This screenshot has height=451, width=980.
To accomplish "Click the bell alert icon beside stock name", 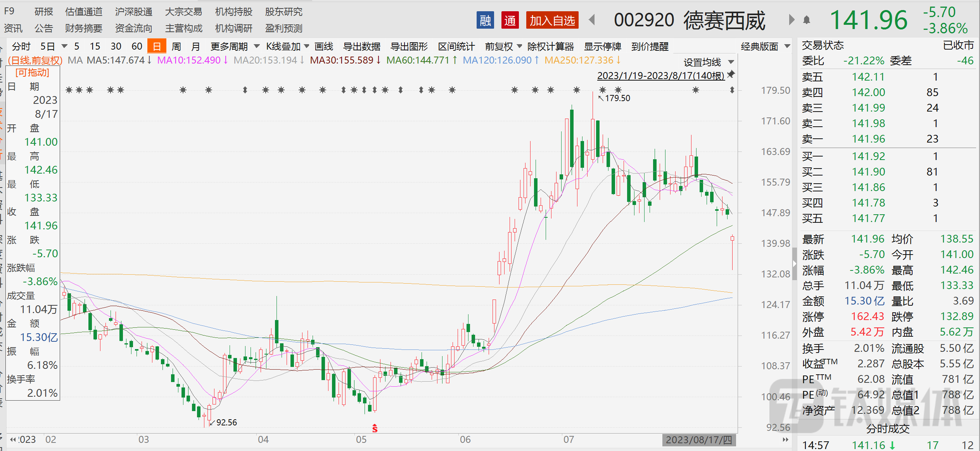I will pyautogui.click(x=807, y=20).
